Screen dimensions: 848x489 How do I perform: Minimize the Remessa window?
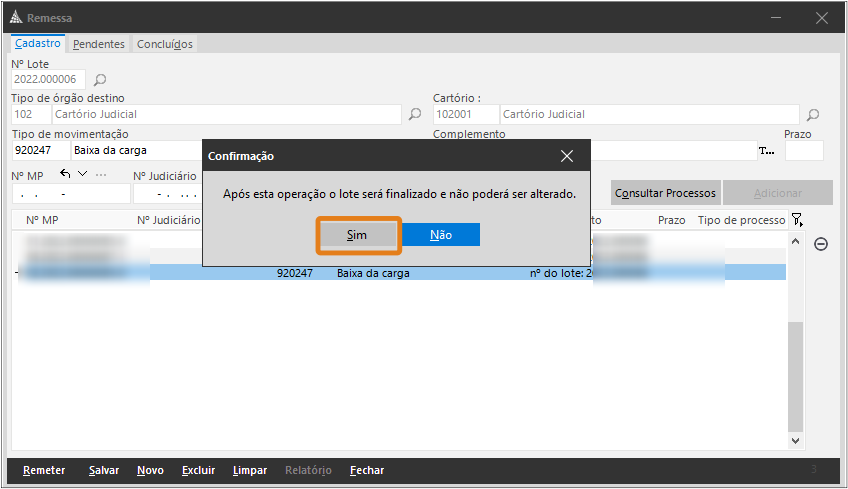click(x=776, y=18)
